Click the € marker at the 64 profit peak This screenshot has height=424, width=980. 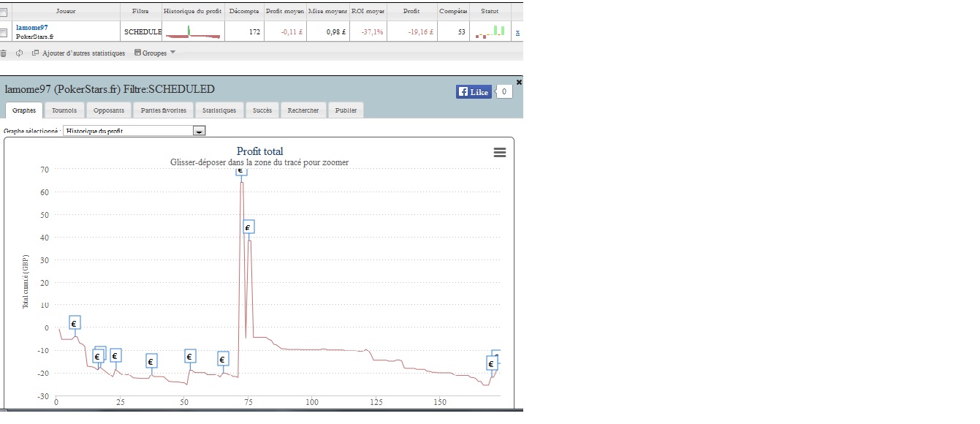tap(241, 171)
